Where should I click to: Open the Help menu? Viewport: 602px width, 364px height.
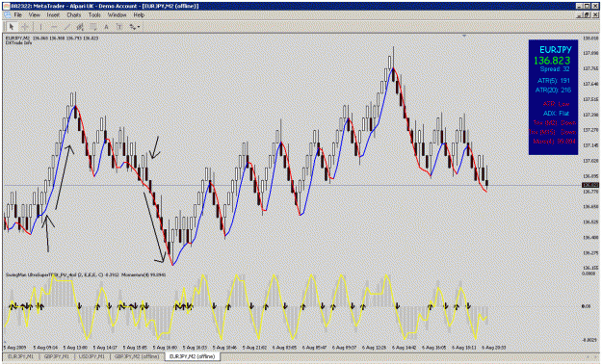tap(139, 15)
